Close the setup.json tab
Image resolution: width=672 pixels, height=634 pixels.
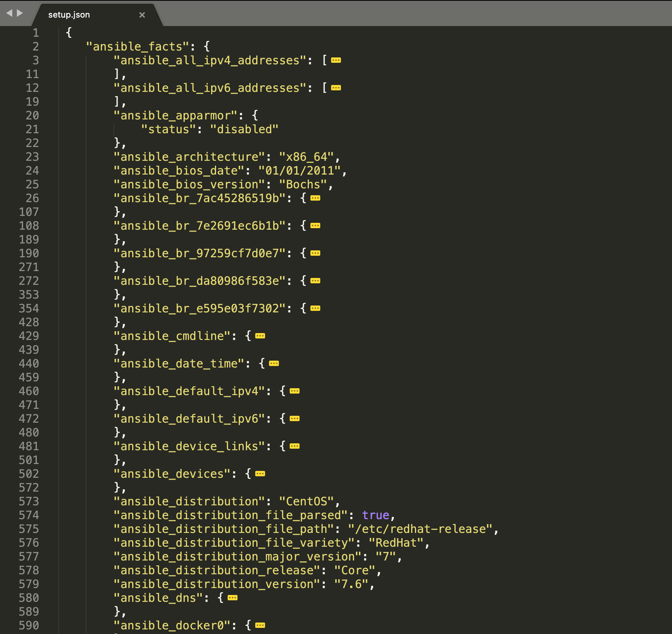pyautogui.click(x=142, y=15)
